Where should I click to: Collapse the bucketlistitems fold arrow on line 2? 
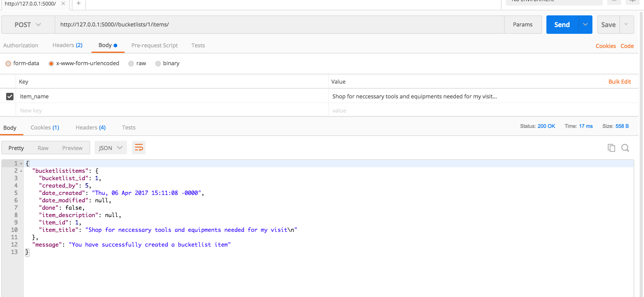coord(21,171)
